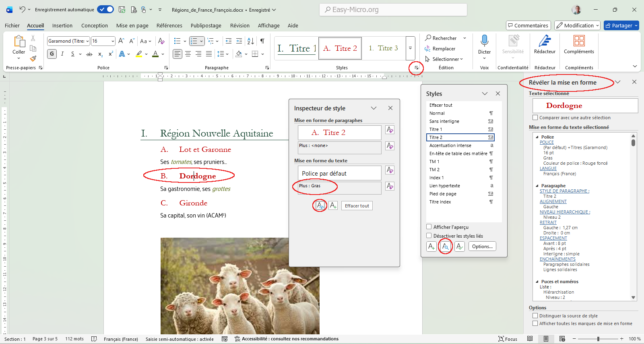Viewport: 644px width, 344px height.
Task: Switch to the Mise en page tab
Action: [x=132, y=25]
